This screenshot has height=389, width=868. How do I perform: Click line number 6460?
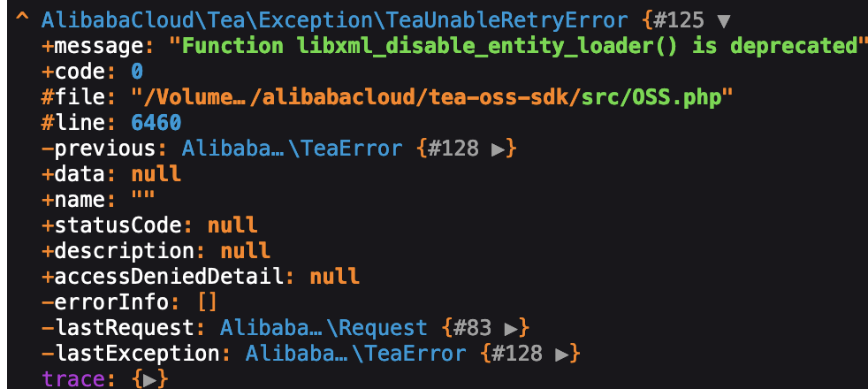click(156, 123)
